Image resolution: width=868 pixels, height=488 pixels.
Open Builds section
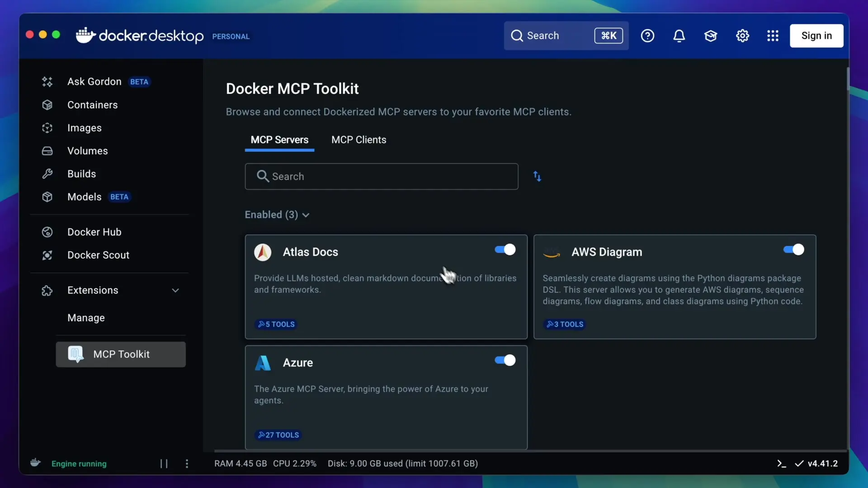click(x=82, y=174)
